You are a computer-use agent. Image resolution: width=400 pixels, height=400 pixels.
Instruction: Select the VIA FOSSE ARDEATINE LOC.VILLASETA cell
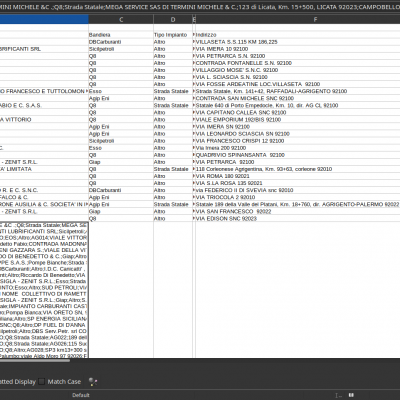click(298, 84)
